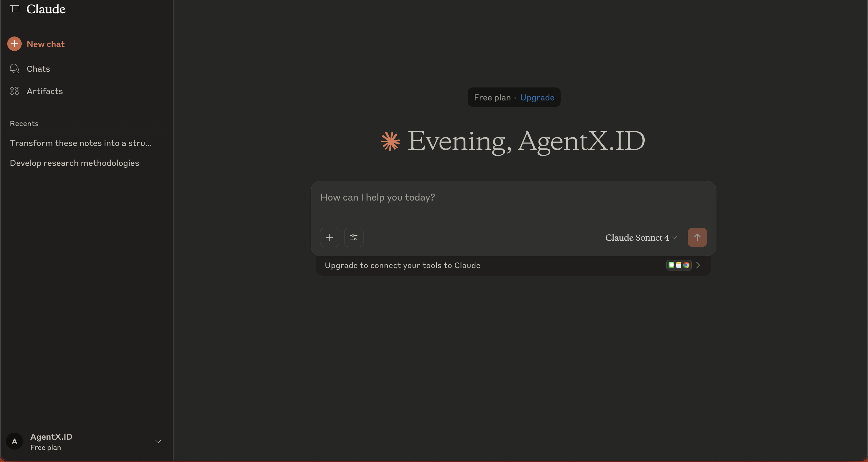Image resolution: width=868 pixels, height=462 pixels.
Task: Click the AgentX.ID avatar circle
Action: [14, 441]
